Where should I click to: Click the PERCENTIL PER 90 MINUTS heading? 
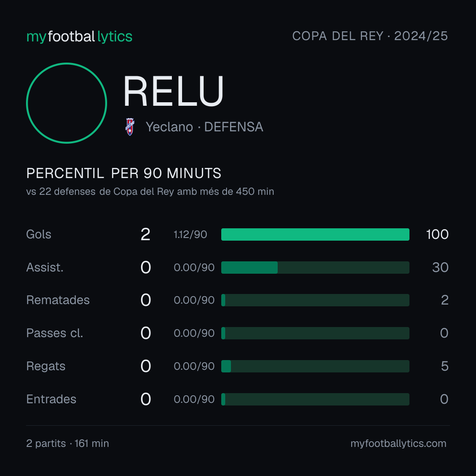(x=123, y=173)
